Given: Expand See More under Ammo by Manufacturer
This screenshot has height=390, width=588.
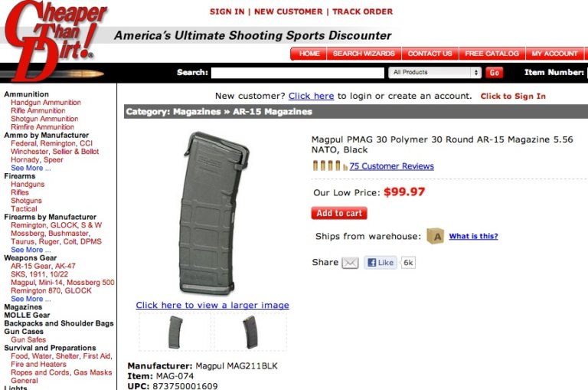Looking at the screenshot, I should (31, 168).
